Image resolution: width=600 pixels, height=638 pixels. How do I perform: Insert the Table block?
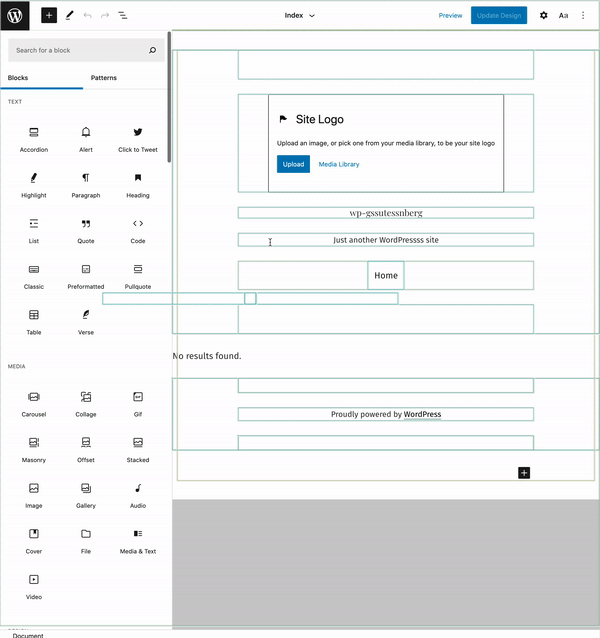(x=34, y=322)
